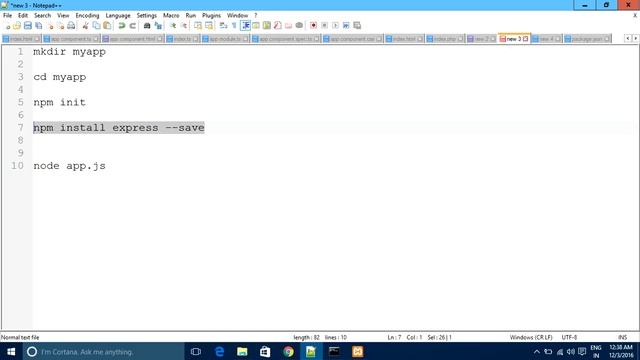The image size is (640, 360).
Task: Open the Window menu
Action: (x=238, y=16)
